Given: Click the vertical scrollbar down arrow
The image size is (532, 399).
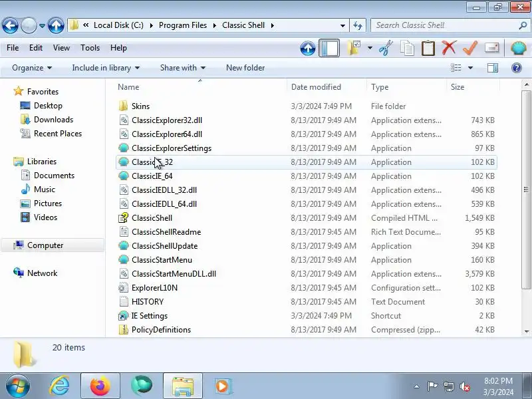Looking at the screenshot, I should pyautogui.click(x=526, y=331).
